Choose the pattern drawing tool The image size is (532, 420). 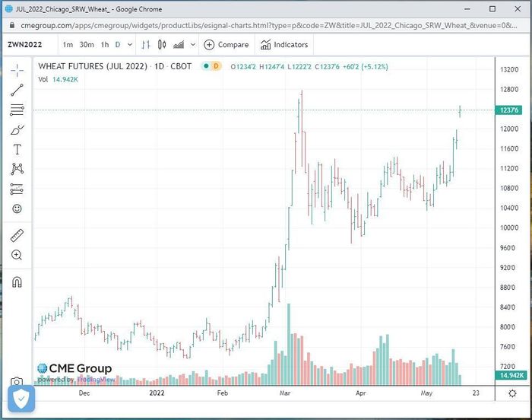pyautogui.click(x=17, y=169)
